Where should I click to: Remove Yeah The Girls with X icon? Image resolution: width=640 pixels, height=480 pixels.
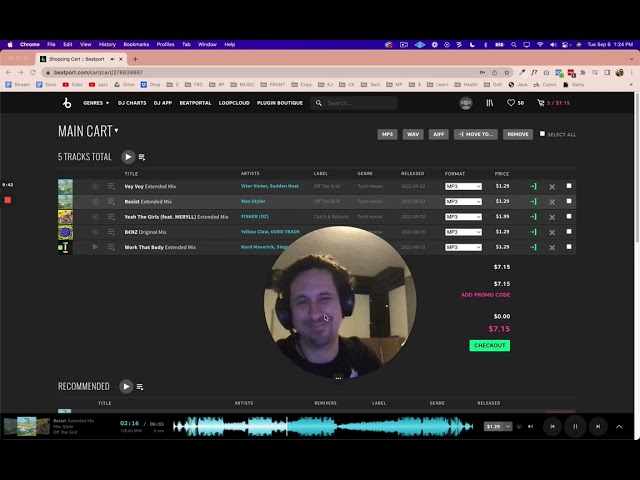click(x=552, y=217)
